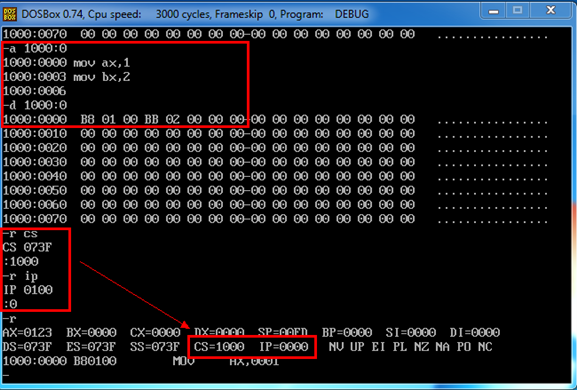
Task: Click the 'mov ax,1' instruction line
Action: pos(67,63)
